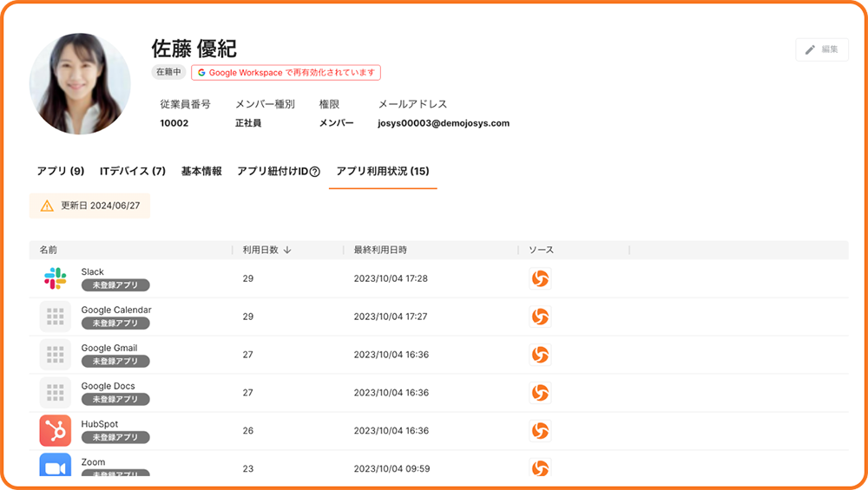Click the source icon in HubSpot row
The image size is (868, 490).
[540, 431]
